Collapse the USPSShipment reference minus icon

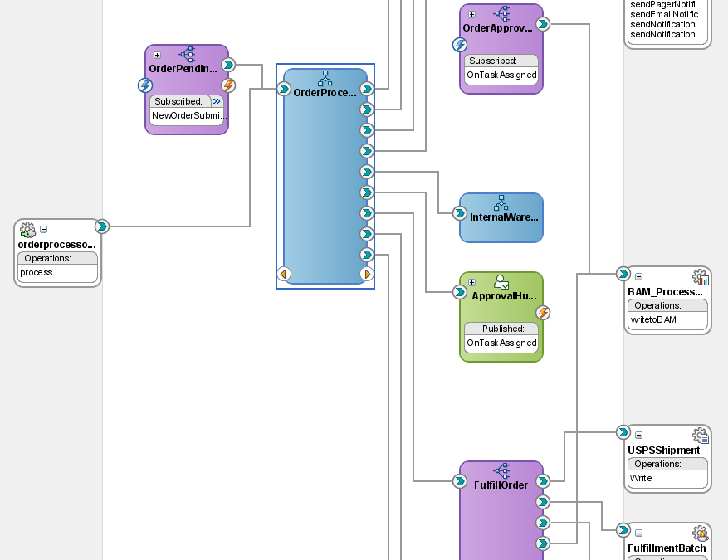[639, 436]
